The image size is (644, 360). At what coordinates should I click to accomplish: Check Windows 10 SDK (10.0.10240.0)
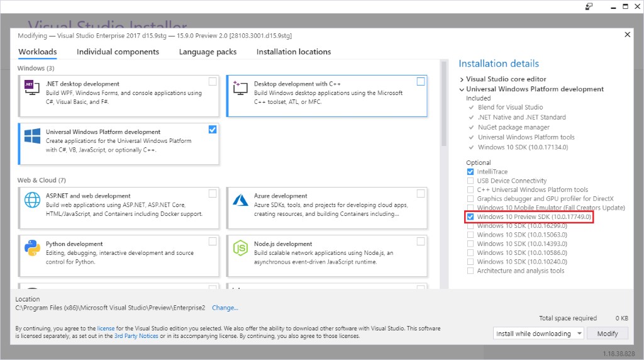click(470, 262)
